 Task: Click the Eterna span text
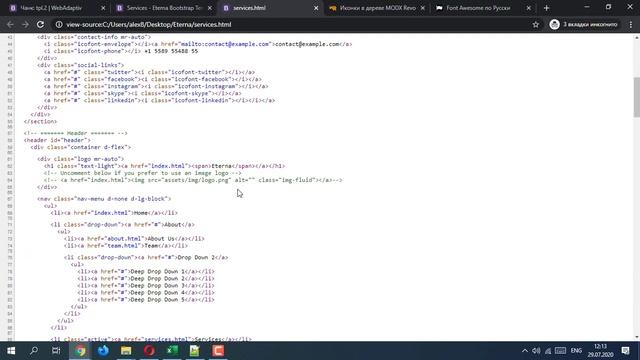[221, 166]
